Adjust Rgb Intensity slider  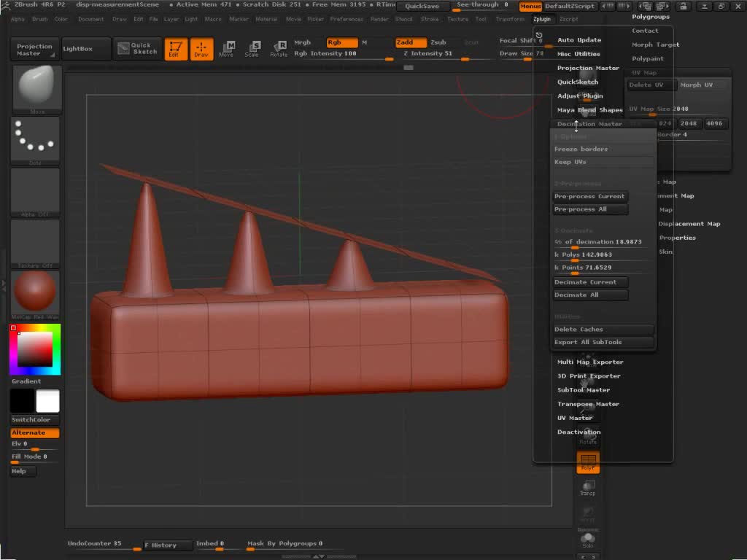click(343, 54)
